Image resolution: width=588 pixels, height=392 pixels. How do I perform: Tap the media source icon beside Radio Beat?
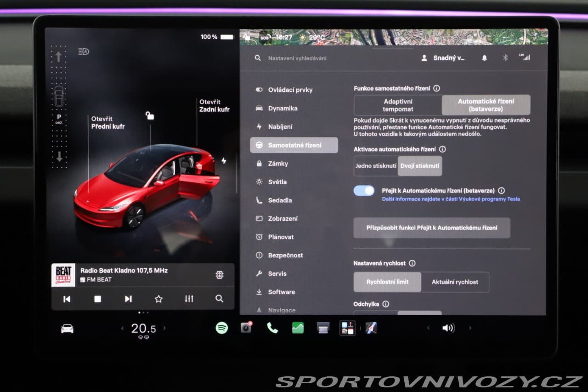(220, 275)
